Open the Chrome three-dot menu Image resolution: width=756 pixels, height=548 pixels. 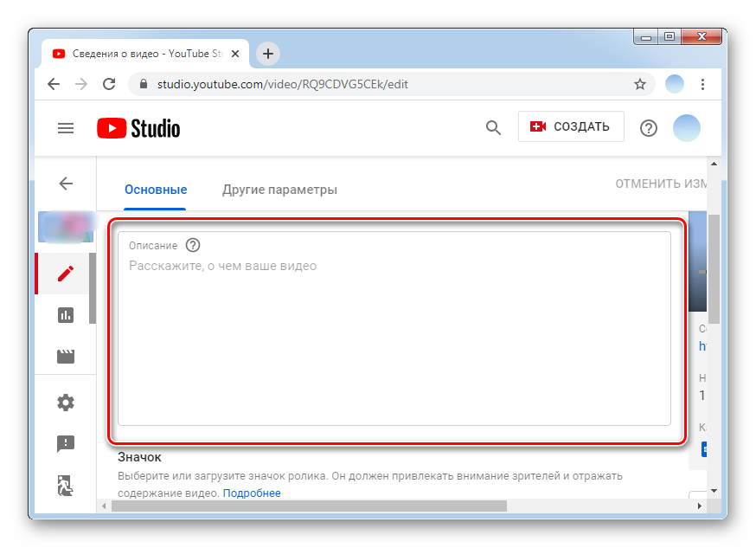tap(703, 84)
